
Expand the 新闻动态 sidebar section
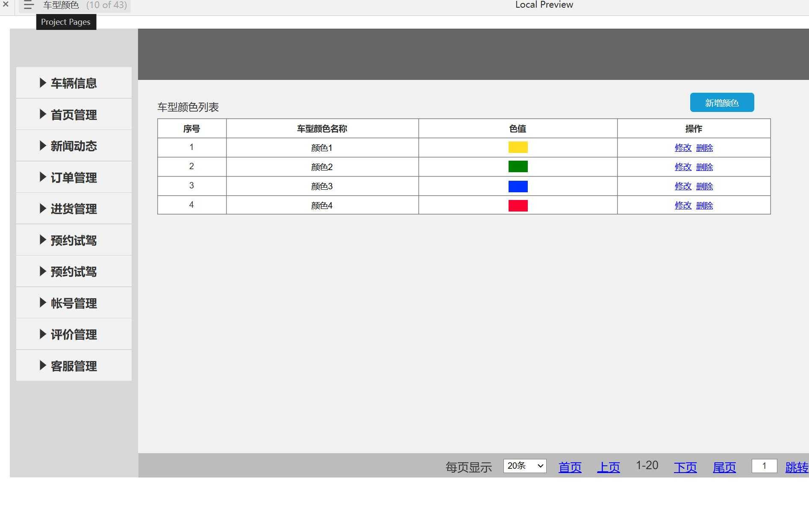tap(42, 145)
